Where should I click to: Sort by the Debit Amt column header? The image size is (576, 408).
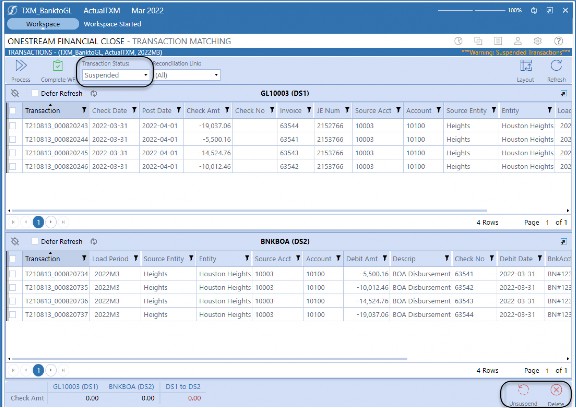click(362, 259)
